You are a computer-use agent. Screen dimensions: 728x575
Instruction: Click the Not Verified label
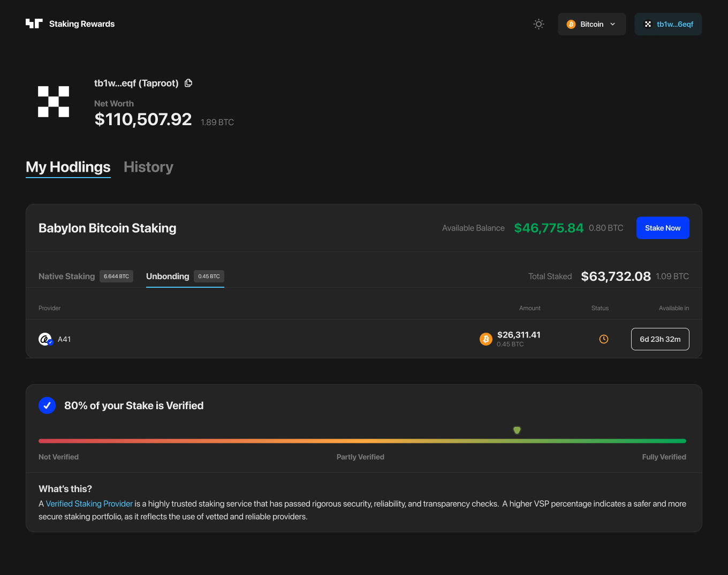tap(58, 457)
